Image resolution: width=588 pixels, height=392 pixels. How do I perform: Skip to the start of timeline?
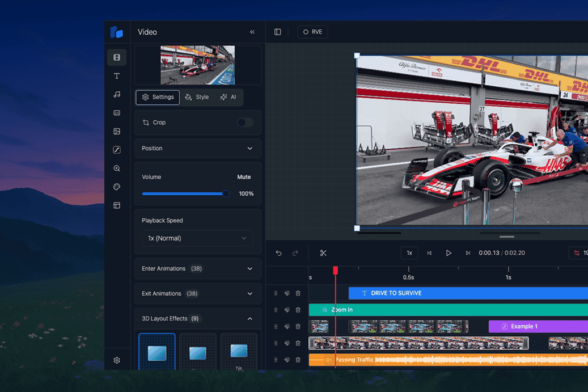tap(429, 253)
